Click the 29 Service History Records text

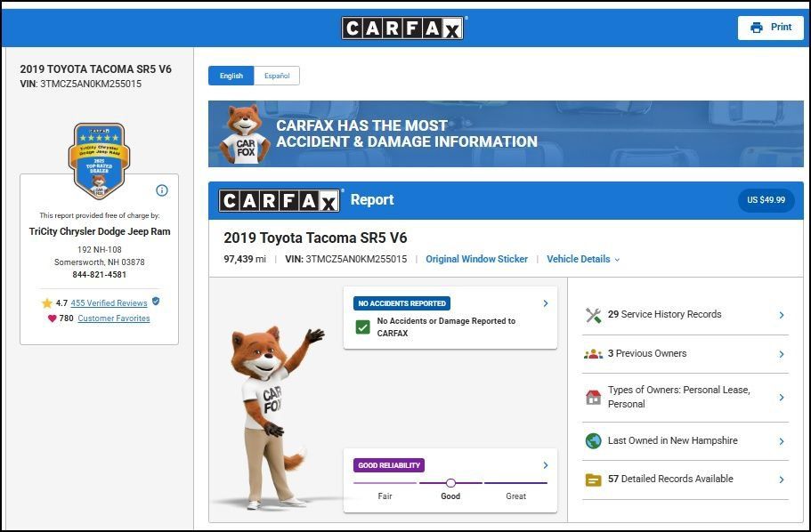coord(664,314)
